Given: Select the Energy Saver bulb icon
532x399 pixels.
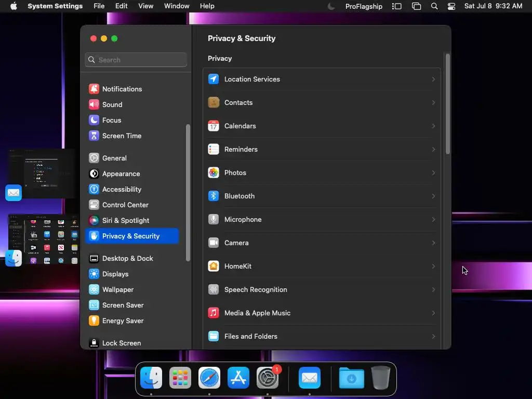Looking at the screenshot, I should point(94,321).
